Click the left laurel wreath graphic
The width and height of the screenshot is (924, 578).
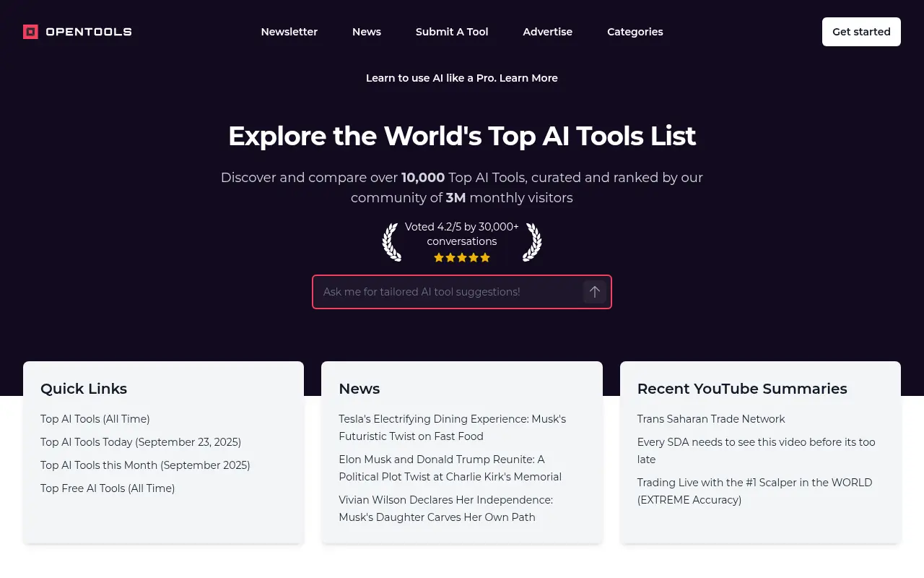[392, 242]
